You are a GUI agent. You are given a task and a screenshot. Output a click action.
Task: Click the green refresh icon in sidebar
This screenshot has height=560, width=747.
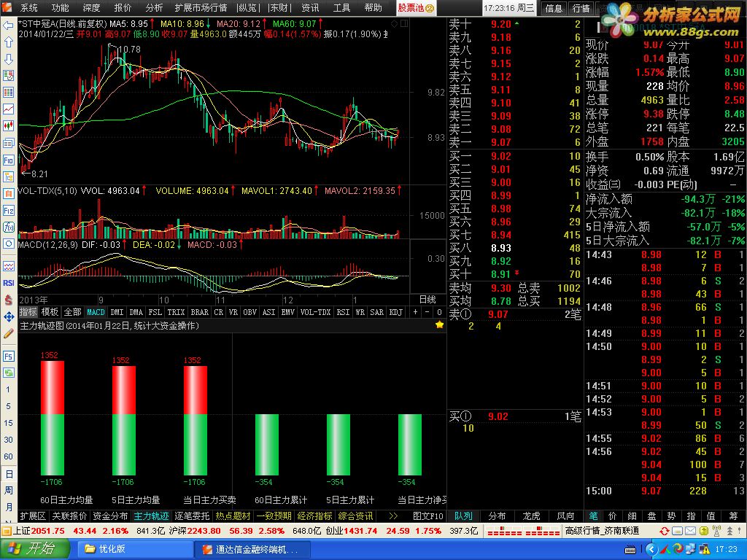(8, 373)
